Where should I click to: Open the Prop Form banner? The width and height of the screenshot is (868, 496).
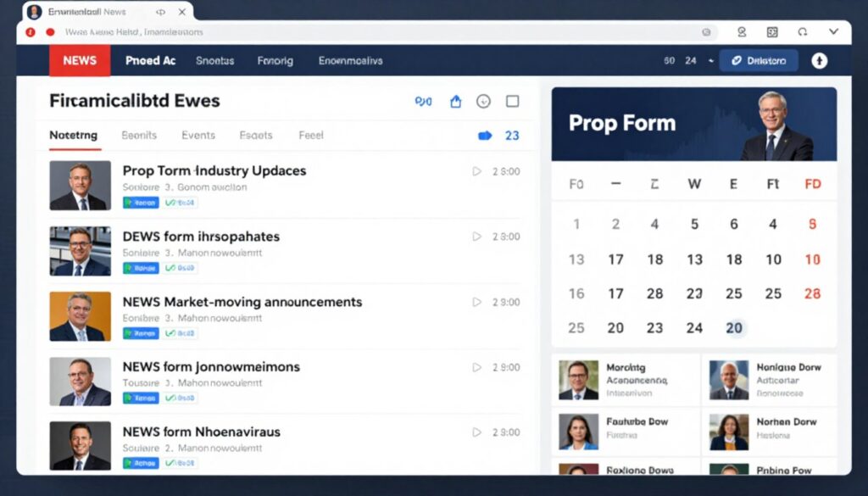(694, 124)
